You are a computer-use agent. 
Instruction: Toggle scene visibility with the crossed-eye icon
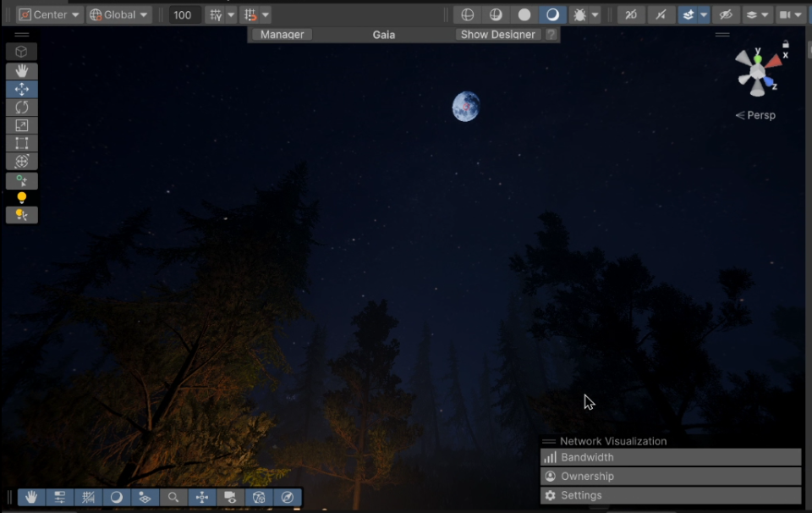click(725, 14)
